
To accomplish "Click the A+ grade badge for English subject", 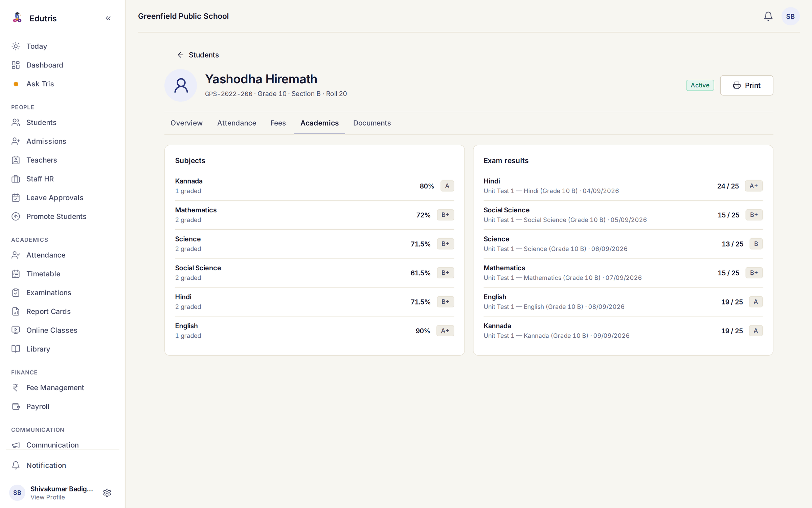I will click(x=445, y=331).
